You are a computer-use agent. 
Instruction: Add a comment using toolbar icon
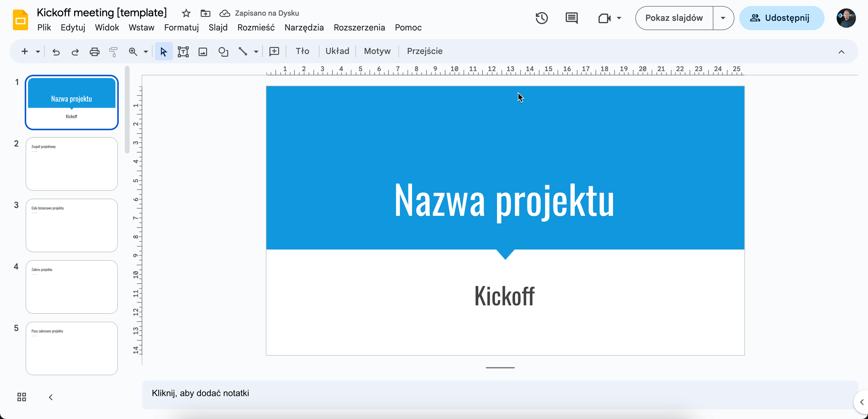[274, 52]
